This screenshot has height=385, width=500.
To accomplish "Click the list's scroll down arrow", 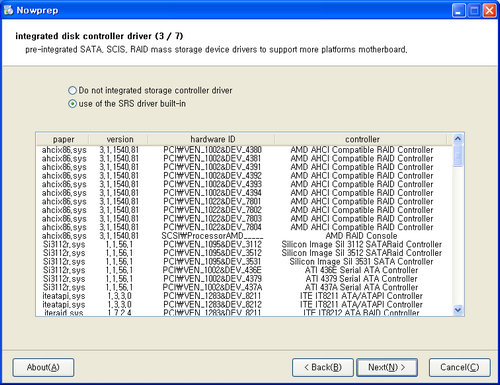I will (458, 310).
